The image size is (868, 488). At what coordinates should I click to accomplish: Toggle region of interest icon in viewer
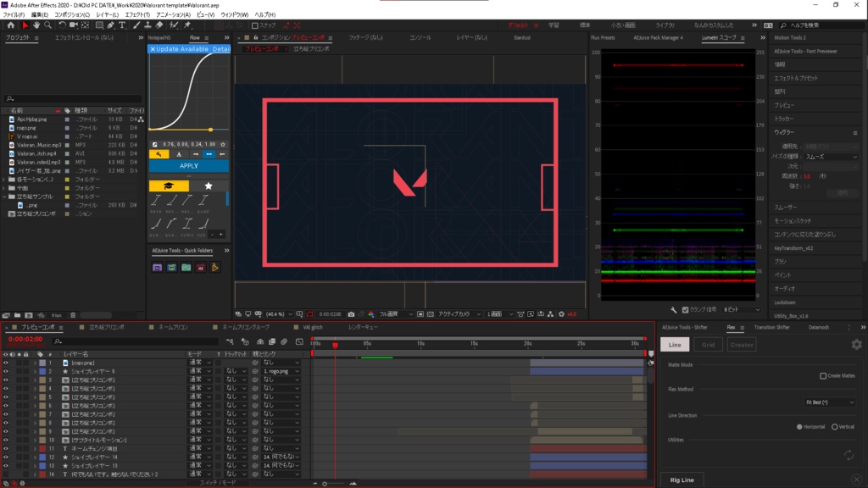point(310,314)
